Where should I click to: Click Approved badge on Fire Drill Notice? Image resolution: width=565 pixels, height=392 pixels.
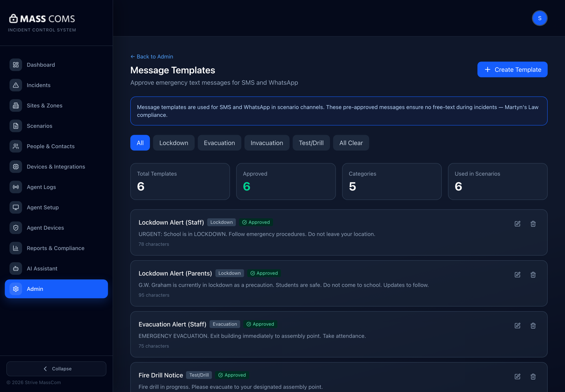pos(232,375)
